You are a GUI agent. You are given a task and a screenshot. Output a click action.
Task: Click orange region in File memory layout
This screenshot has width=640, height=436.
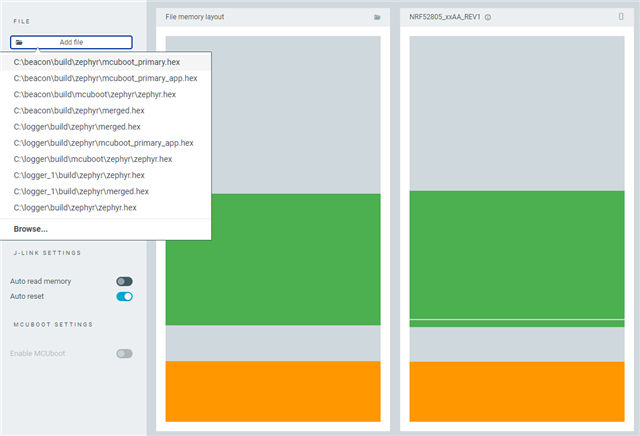point(273,391)
